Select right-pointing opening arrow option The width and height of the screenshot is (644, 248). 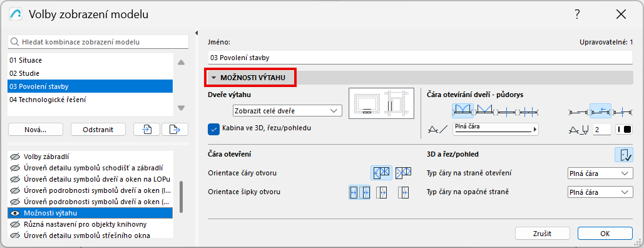pos(382,192)
